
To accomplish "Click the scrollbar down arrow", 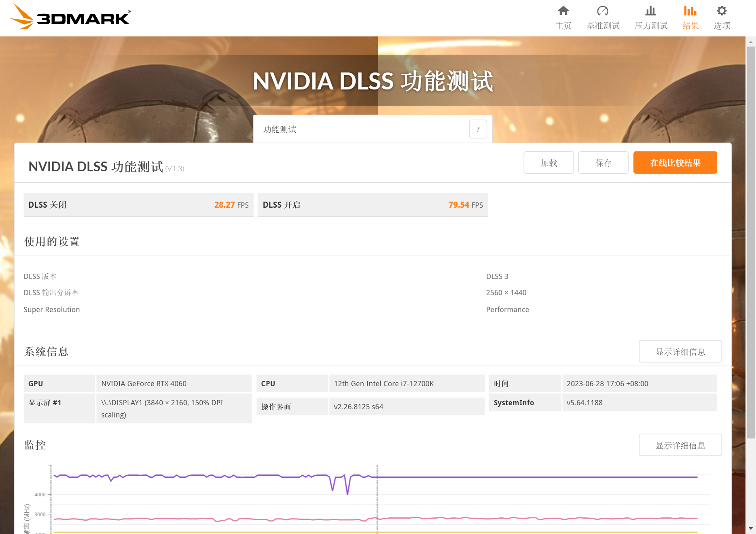I will (751, 528).
